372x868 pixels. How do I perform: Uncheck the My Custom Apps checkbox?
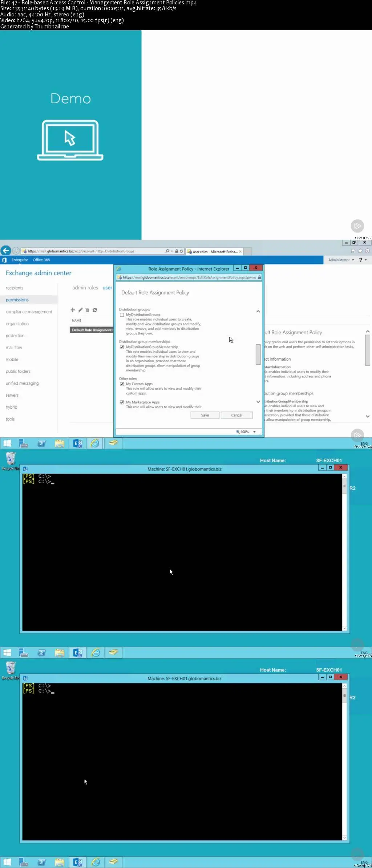122,384
